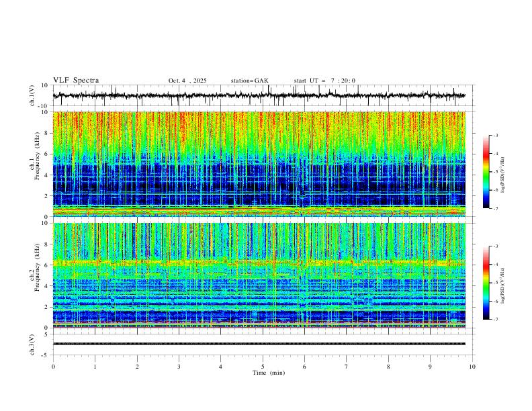Click the "ch.1(V)" axis label
532x411 pixels.
point(32,95)
